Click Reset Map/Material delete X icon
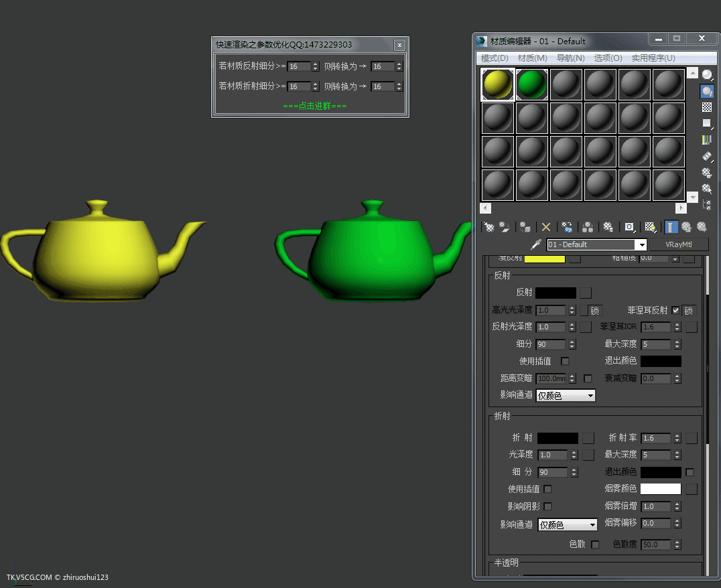This screenshot has height=588, width=721. click(546, 227)
